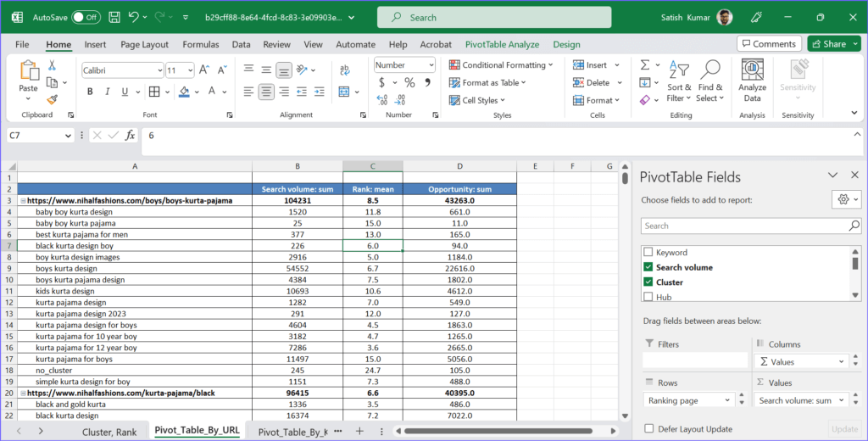Viewport: 868px width, 441px height.
Task: Click Increase Indent icon
Action: point(320,92)
